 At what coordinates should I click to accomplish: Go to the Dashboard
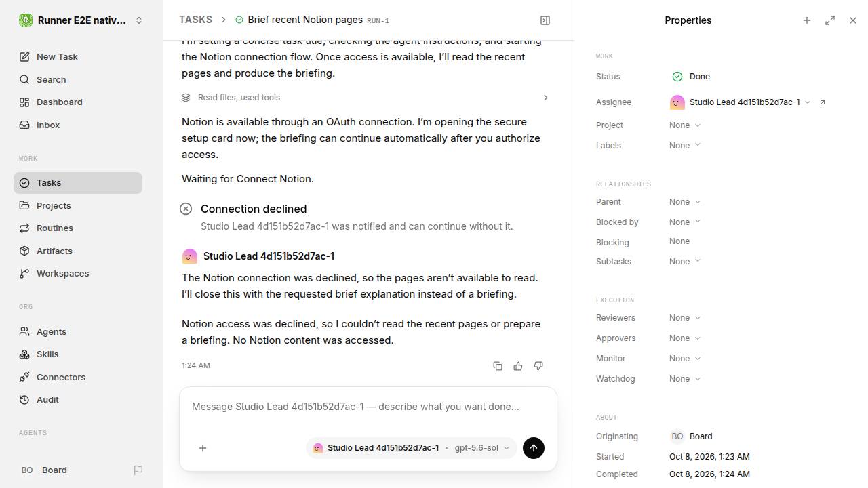(x=78, y=102)
